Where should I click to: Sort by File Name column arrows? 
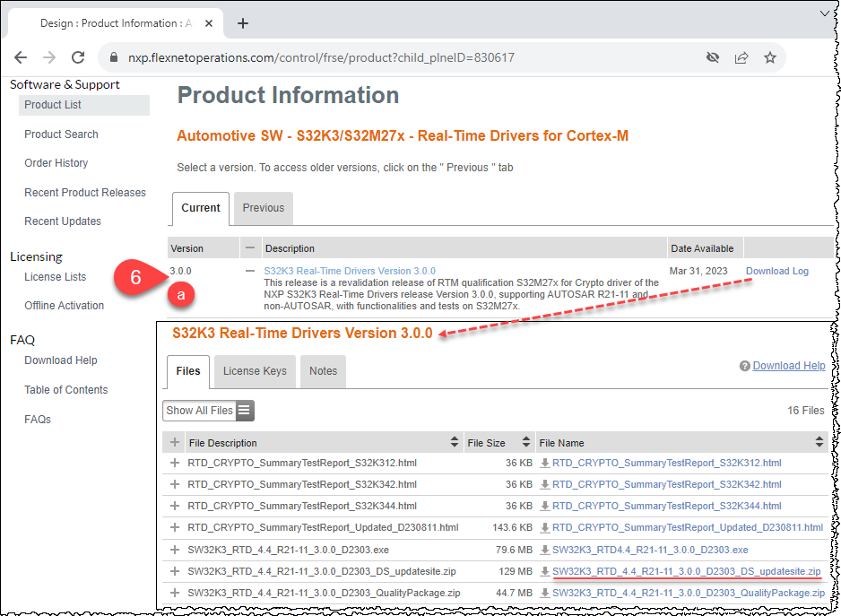coord(819,443)
